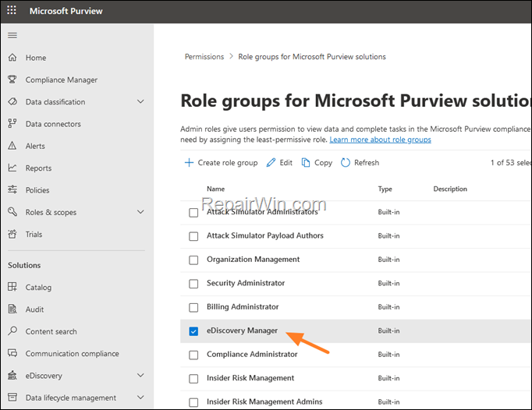The width and height of the screenshot is (532, 410).
Task: Collapse the navigation hamburger menu
Action: pos(12,35)
